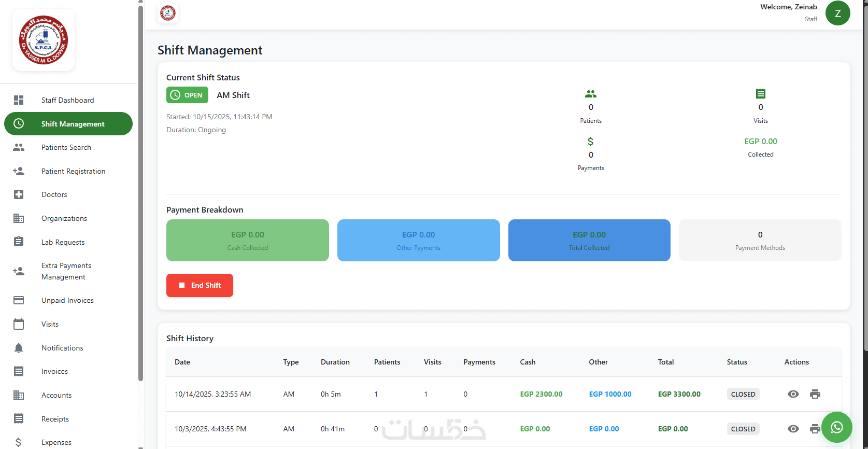
Task: View details of 10/14/2025 shift
Action: 793,394
